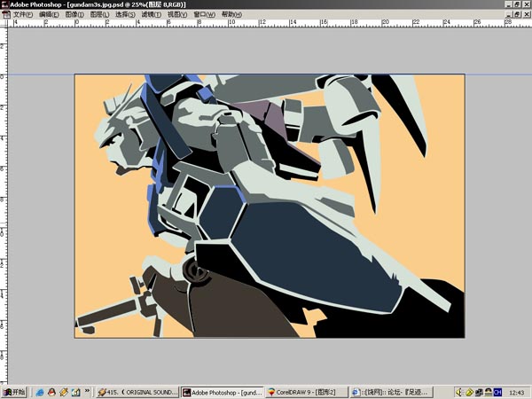This screenshot has width=532, height=399.
Task: Click the fourth quick launch icon before chevron
Action: tap(75, 392)
